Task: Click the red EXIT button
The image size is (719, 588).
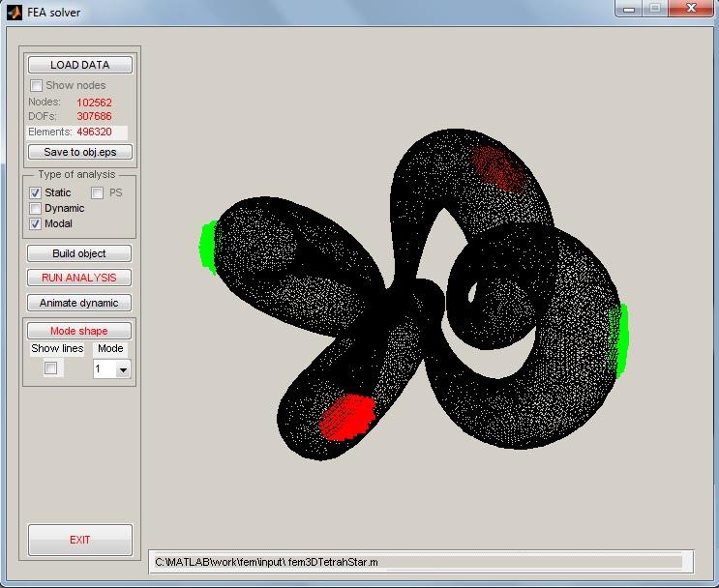Action: coord(79,540)
